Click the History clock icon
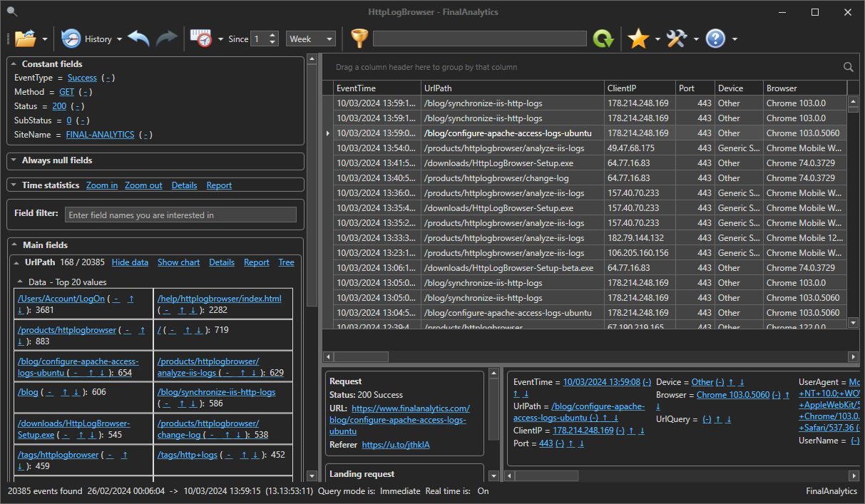Image resolution: width=865 pixels, height=504 pixels. click(71, 38)
